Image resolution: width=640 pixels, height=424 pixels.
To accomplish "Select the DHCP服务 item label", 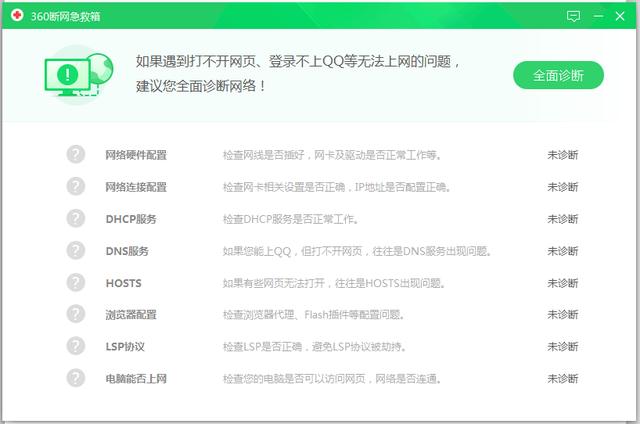I will click(131, 219).
